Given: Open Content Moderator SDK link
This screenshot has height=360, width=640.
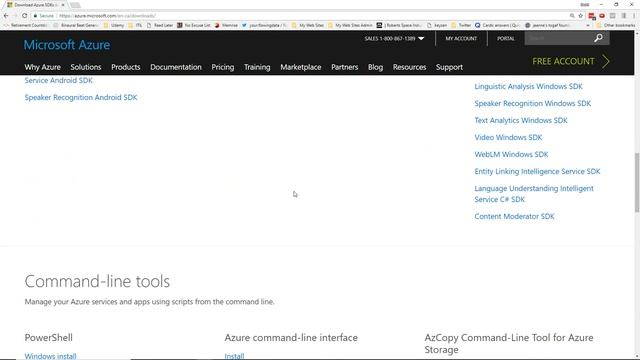Looking at the screenshot, I should [x=514, y=216].
